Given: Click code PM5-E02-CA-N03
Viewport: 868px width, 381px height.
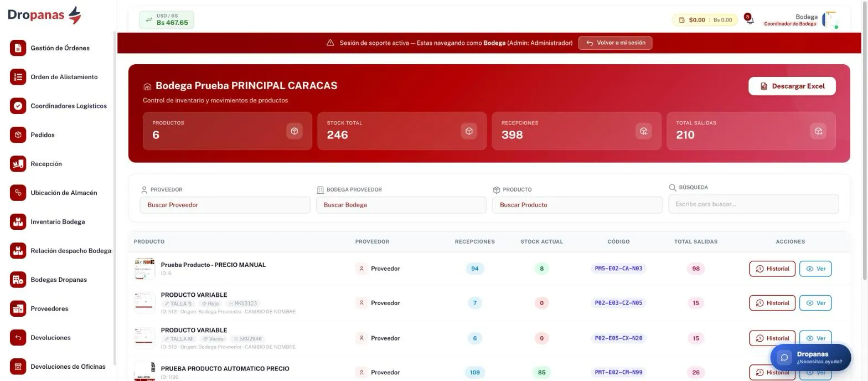Looking at the screenshot, I should click(x=618, y=269).
